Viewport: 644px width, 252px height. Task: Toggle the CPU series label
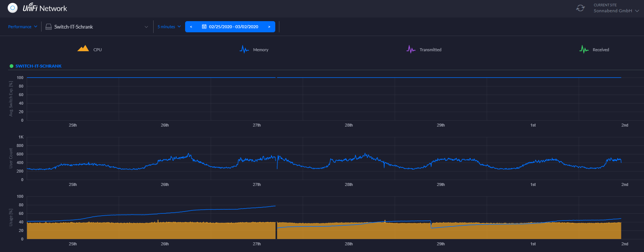98,50
